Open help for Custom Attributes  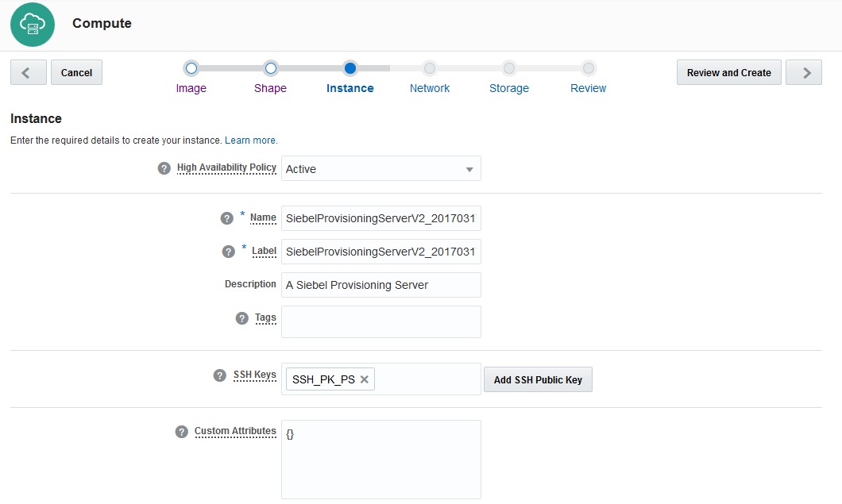click(181, 431)
